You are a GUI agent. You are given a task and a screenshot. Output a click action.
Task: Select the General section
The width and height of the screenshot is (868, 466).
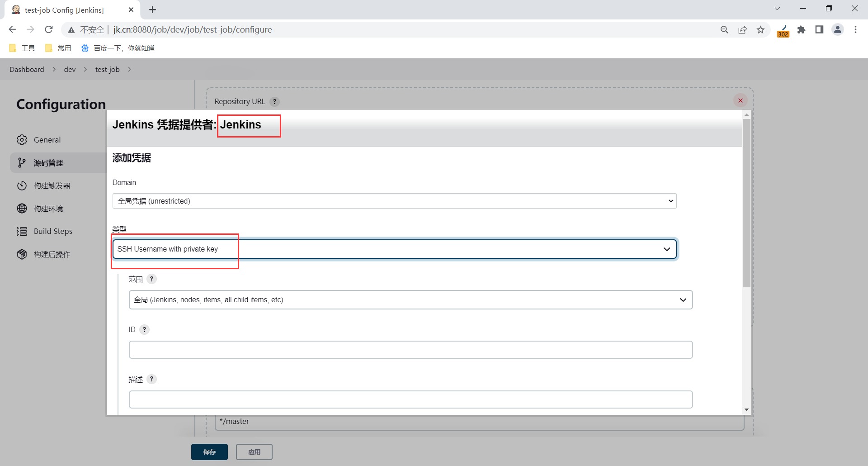click(58, 140)
